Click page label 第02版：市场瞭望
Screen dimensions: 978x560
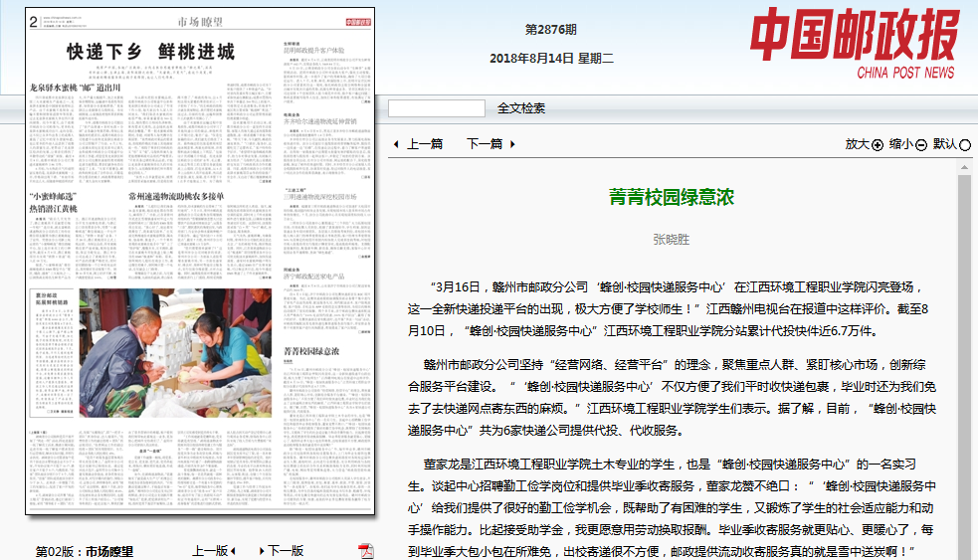tap(85, 551)
